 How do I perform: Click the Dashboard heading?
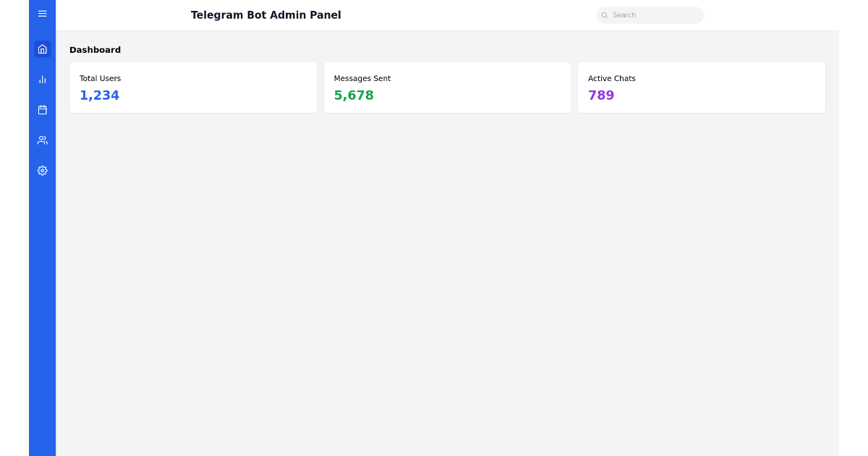point(95,50)
